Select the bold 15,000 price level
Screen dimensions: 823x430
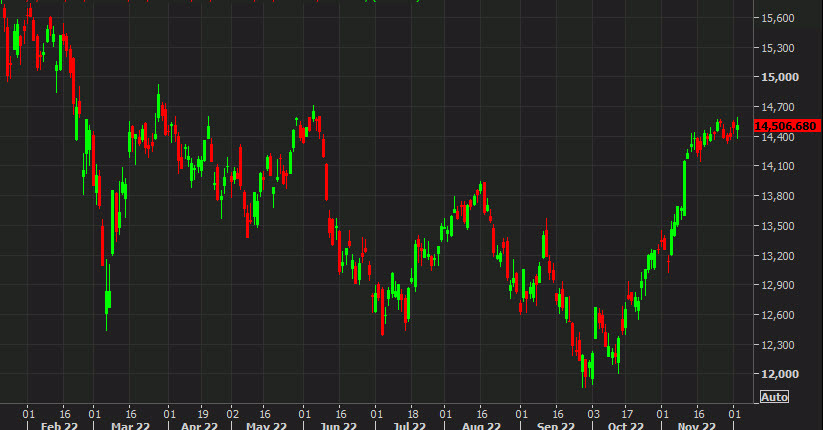pos(780,77)
